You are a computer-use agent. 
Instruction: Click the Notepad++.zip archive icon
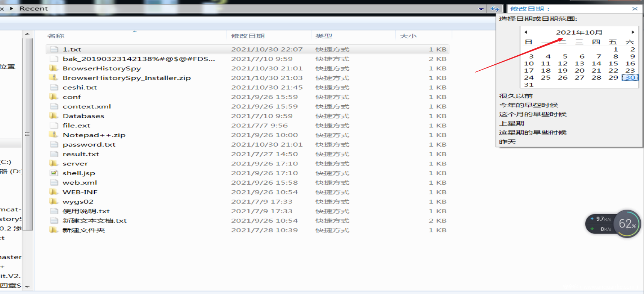[54, 135]
